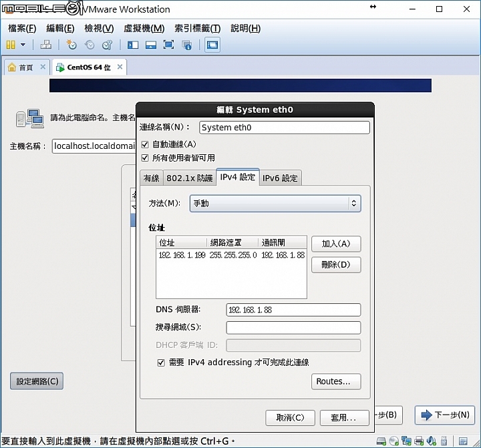Click the network adapter status bar icon
This screenshot has width=481, height=448.
[406, 441]
